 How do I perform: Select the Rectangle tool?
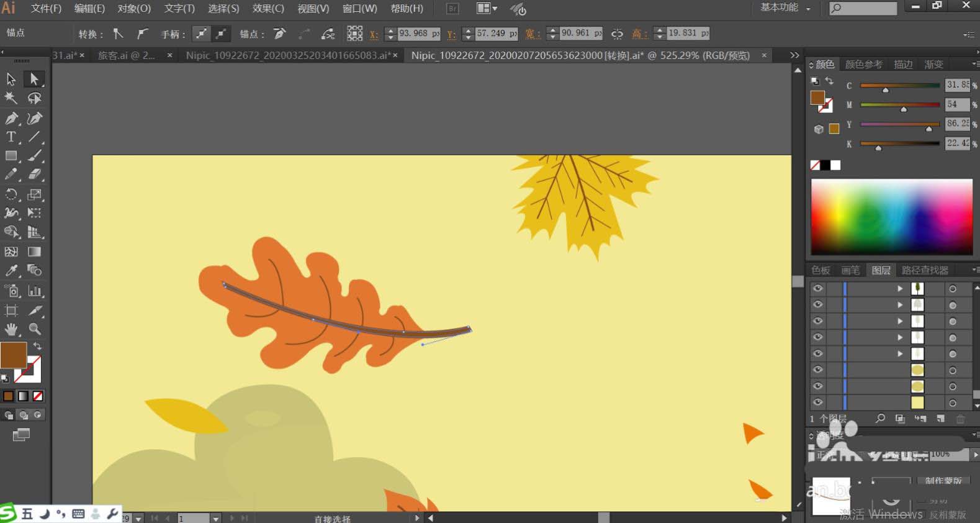click(x=11, y=156)
